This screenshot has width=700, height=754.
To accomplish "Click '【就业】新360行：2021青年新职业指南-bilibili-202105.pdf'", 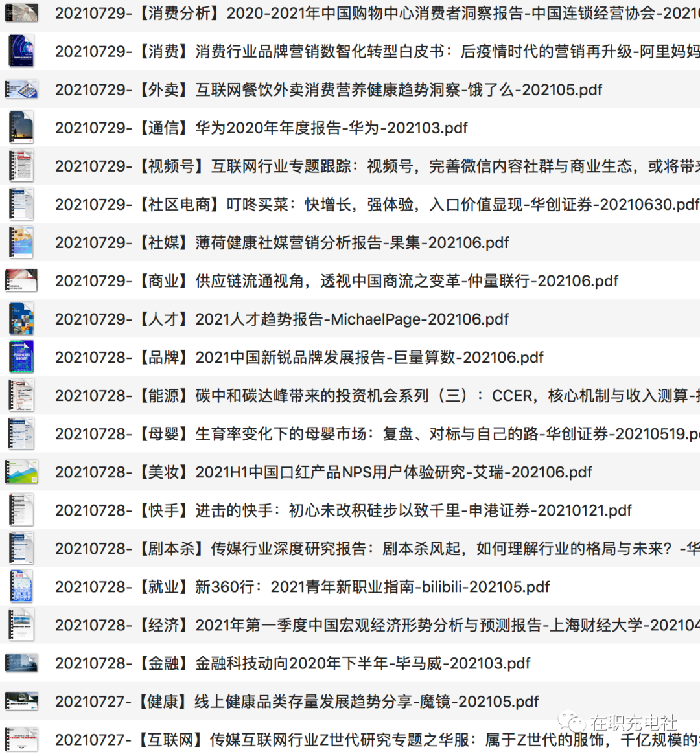I will pyautogui.click(x=343, y=587).
